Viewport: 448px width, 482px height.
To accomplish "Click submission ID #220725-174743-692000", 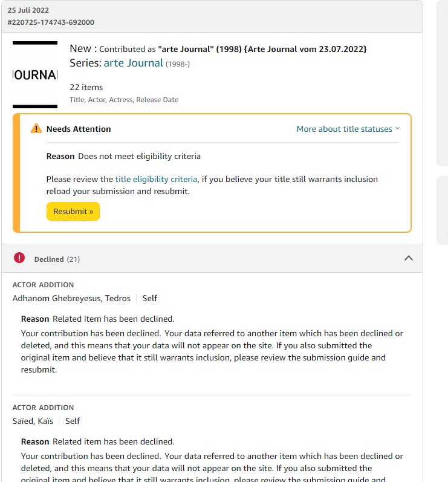I will [x=51, y=22].
